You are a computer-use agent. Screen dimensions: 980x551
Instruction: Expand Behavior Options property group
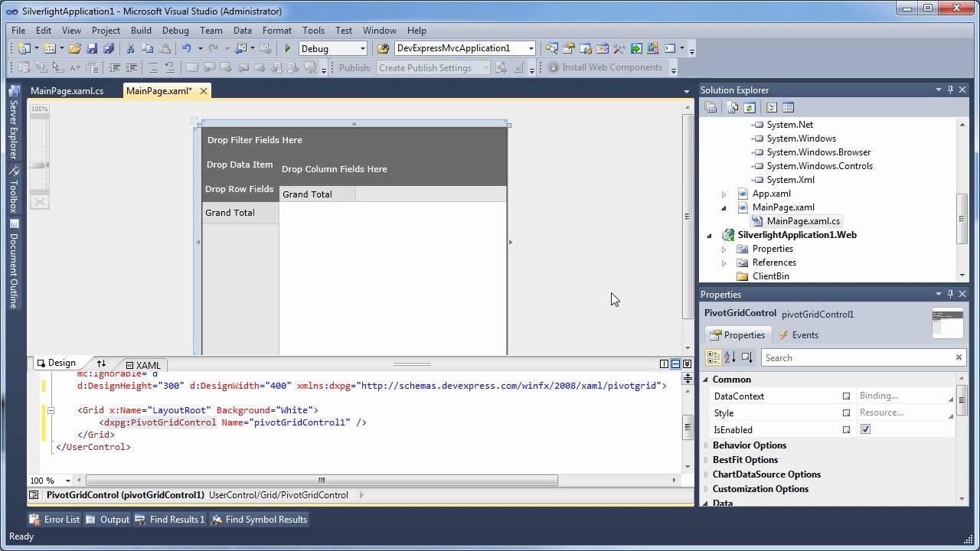coord(707,445)
